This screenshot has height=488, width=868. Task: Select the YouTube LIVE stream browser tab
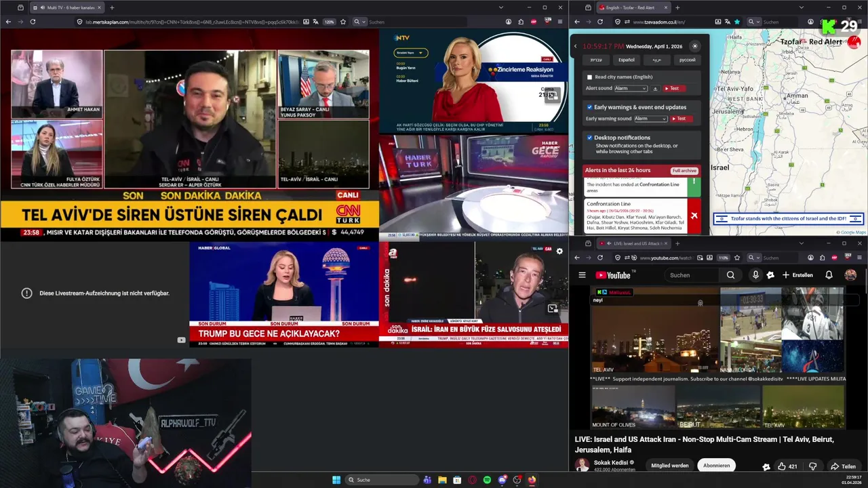click(x=633, y=243)
